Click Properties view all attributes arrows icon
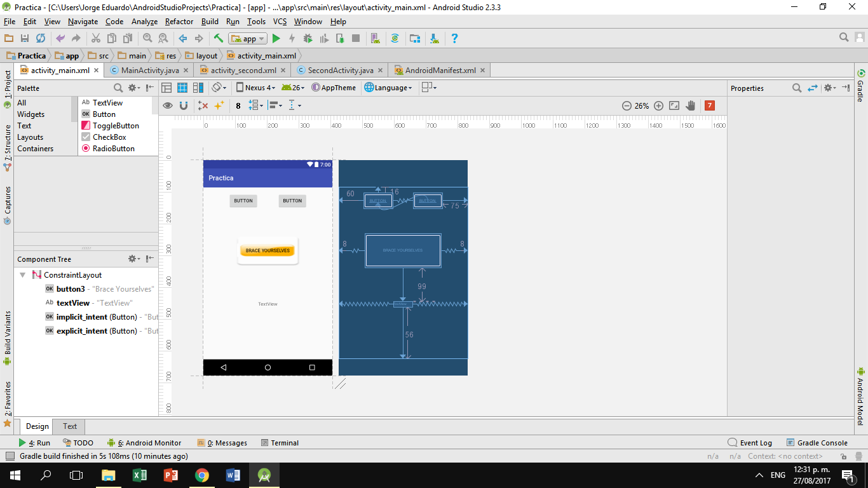 [x=813, y=88]
